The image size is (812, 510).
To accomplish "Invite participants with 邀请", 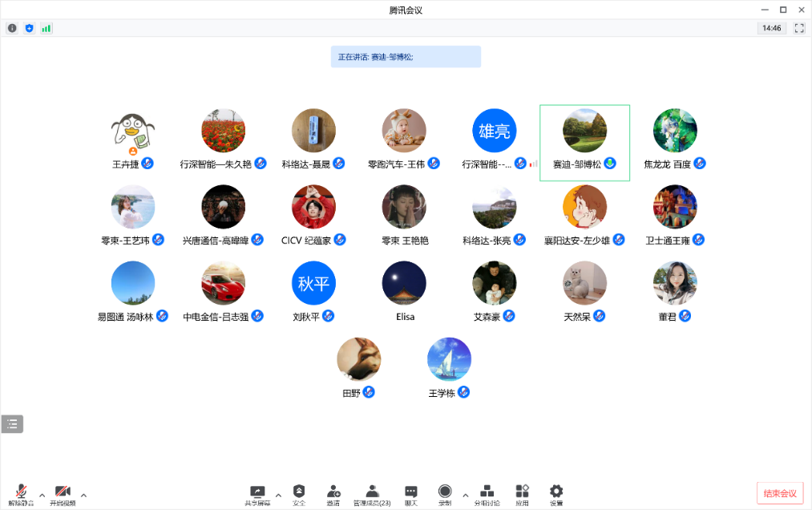I will (x=333, y=495).
